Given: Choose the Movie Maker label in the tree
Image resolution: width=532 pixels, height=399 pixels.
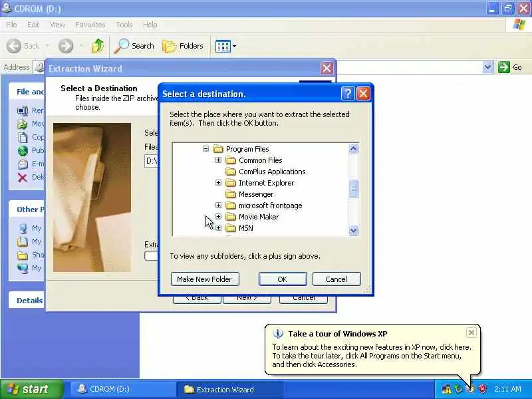Looking at the screenshot, I should [259, 217].
